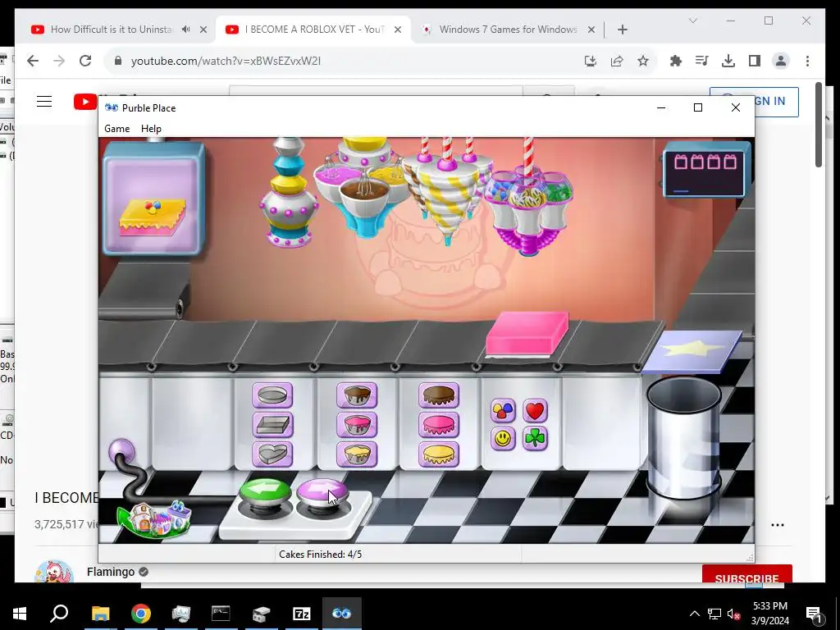Open Chrome downloads icon
The width and height of the screenshot is (840, 630).
point(728,61)
